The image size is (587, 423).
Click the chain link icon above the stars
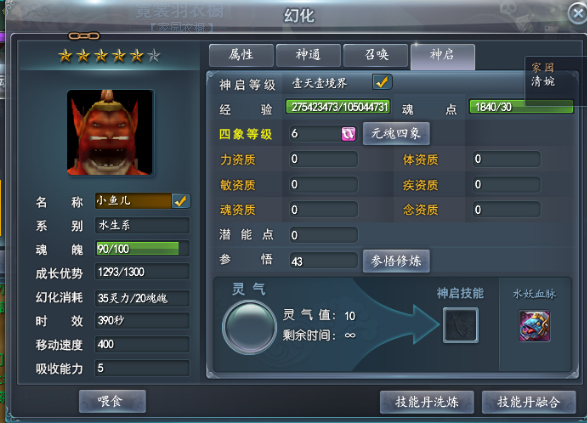(x=84, y=36)
